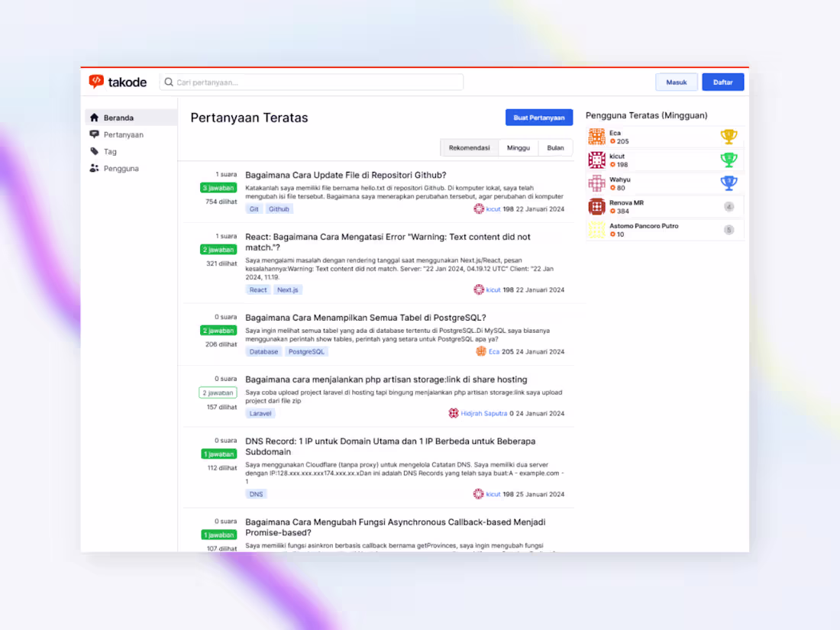
Task: Click kicut avatar on Github question
Action: tap(478, 209)
